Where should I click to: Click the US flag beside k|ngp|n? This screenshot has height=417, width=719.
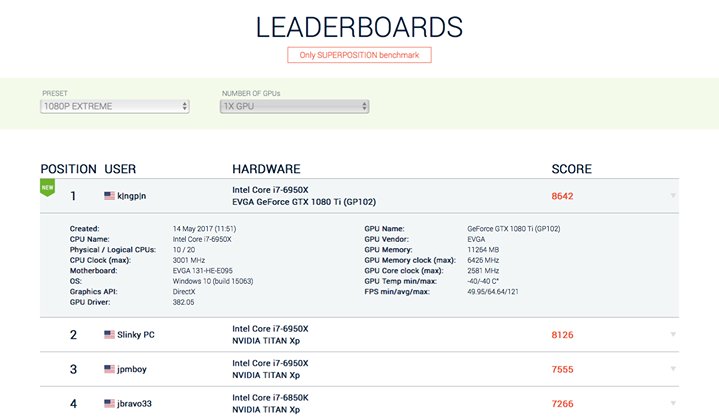109,196
